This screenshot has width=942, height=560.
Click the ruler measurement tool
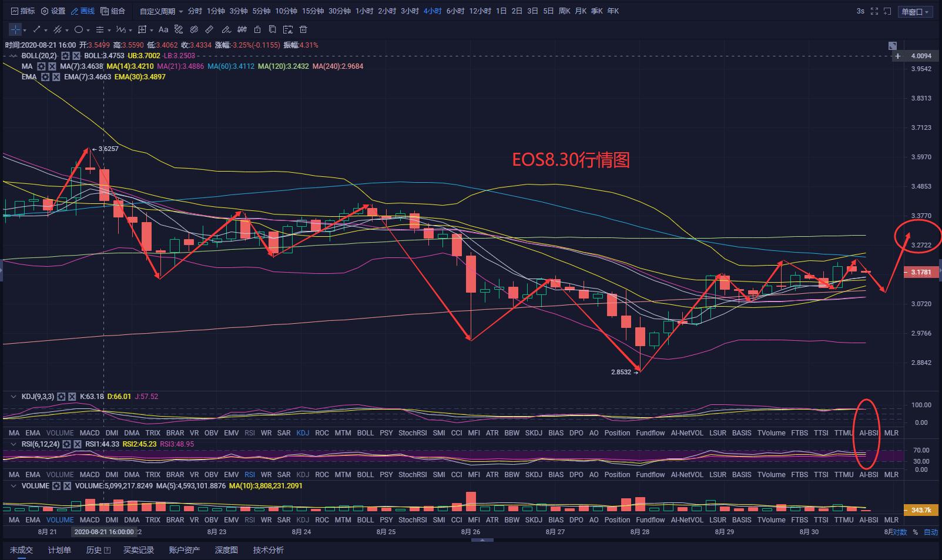[x=209, y=29]
